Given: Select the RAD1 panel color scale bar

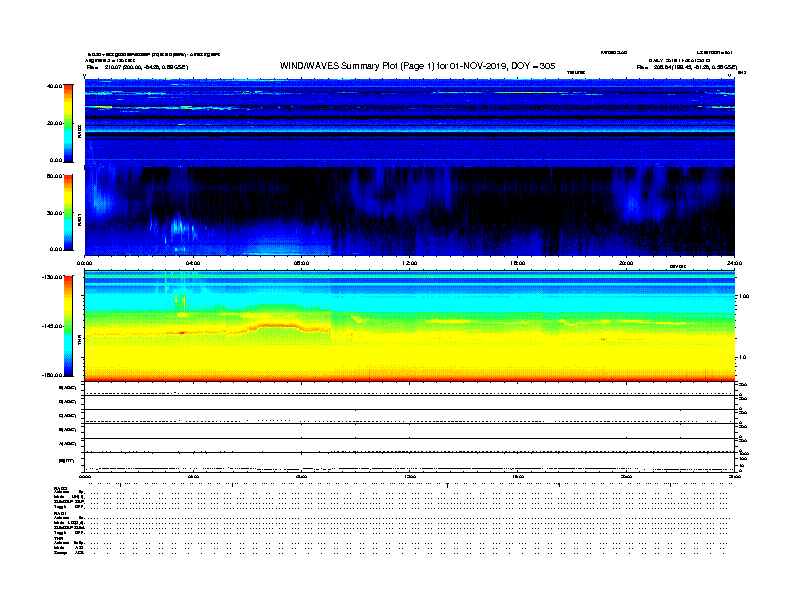Looking at the screenshot, I should pos(68,213).
